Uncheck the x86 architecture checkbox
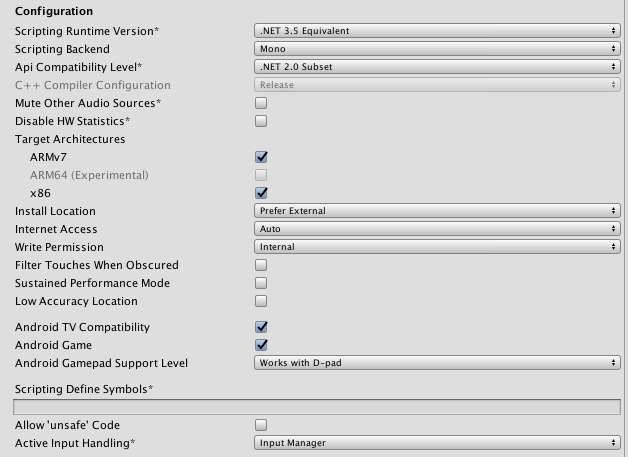Viewport: 628px width, 457px height. 261,193
